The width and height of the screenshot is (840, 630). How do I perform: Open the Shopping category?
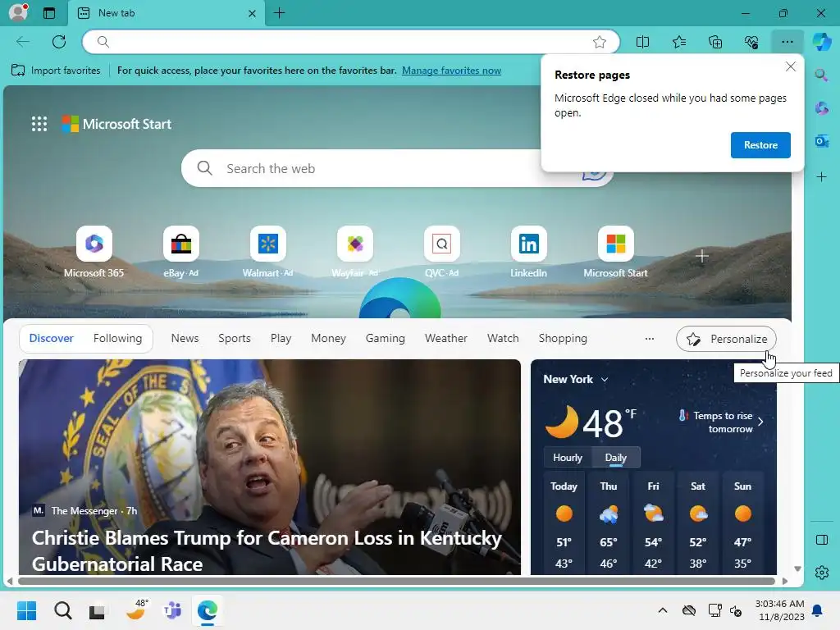tap(563, 338)
